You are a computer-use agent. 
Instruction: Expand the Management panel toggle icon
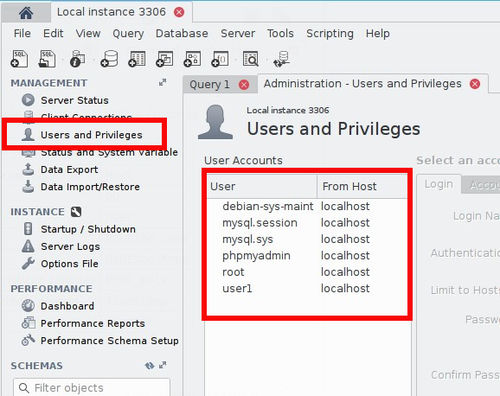pyautogui.click(x=162, y=83)
